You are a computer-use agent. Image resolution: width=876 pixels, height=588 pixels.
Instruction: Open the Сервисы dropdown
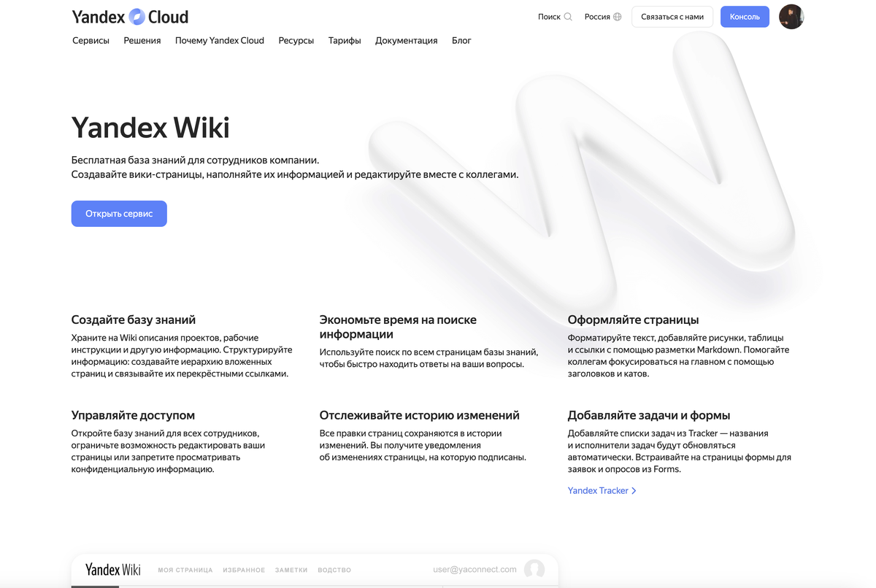coord(90,40)
